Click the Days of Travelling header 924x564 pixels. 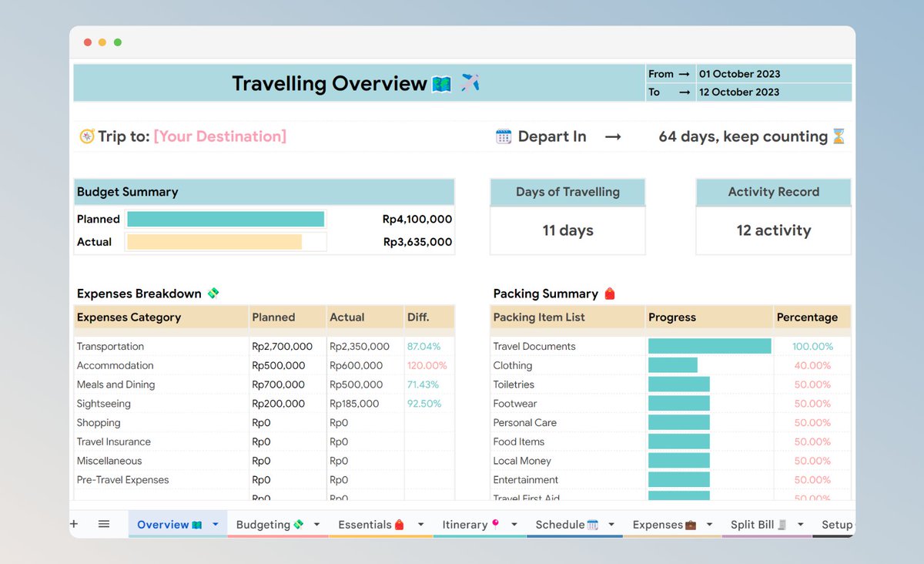pos(567,192)
